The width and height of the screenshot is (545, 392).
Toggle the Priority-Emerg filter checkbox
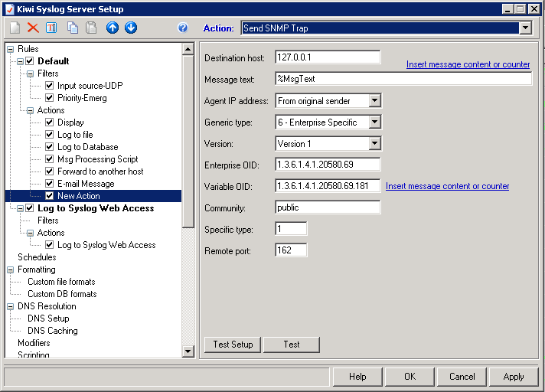[49, 98]
